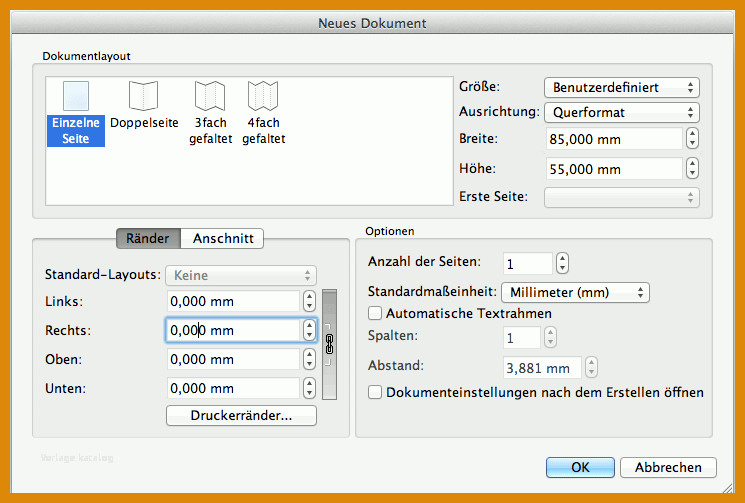Choose the Doppelseite layout icon

[x=143, y=96]
